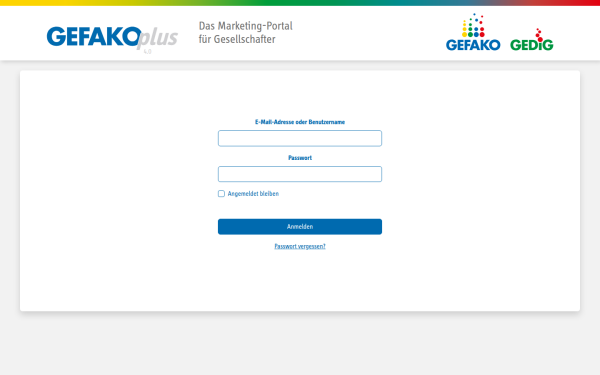Enable the Angemeldet bleiben checkbox
This screenshot has width=600, height=375.
click(221, 194)
